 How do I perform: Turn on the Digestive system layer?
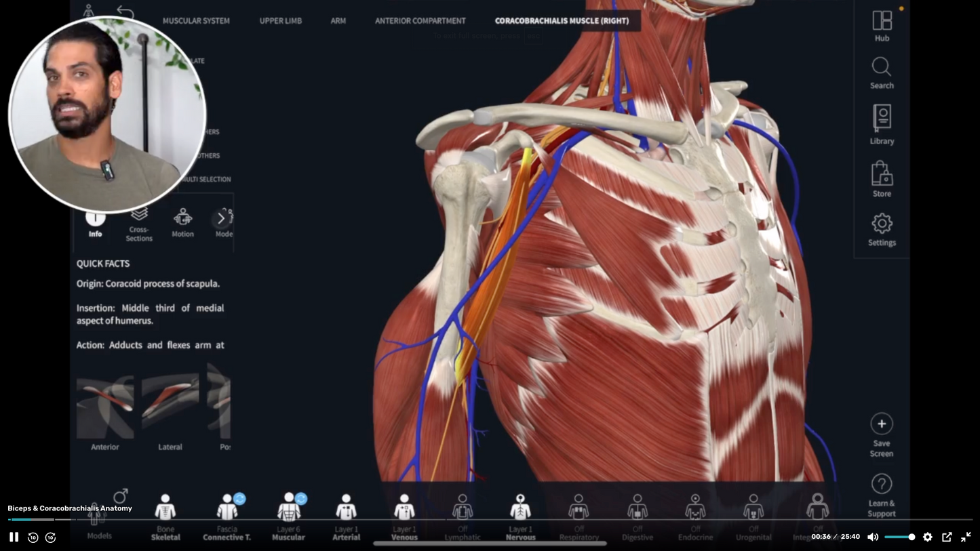pos(638,517)
